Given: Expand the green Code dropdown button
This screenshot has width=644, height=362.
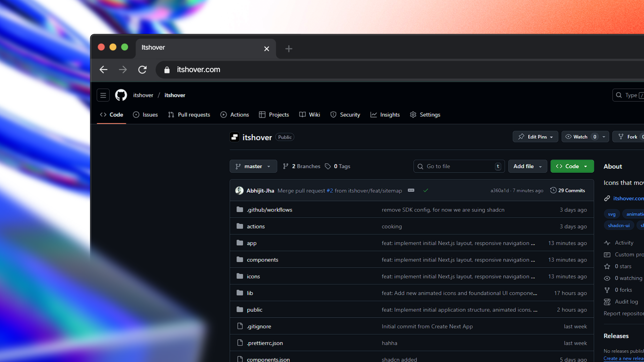Looking at the screenshot, I should pos(572,166).
